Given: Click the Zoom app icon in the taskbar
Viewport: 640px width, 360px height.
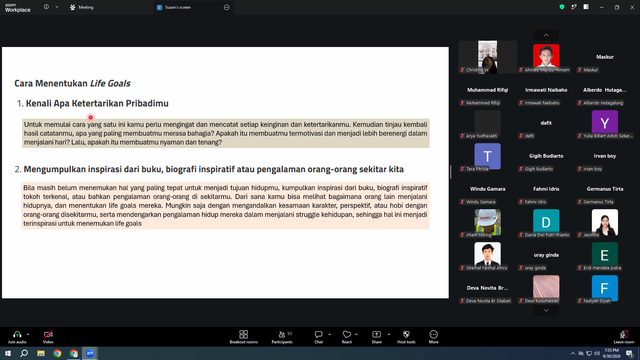Looking at the screenshot, I should tap(90, 353).
